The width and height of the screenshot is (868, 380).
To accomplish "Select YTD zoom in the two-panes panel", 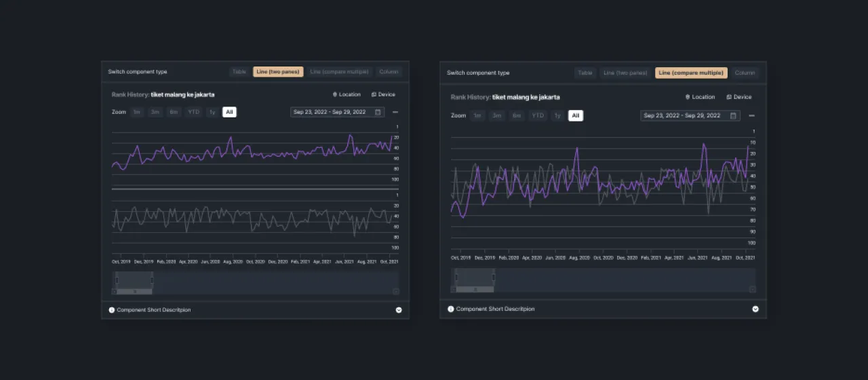I will pyautogui.click(x=194, y=112).
